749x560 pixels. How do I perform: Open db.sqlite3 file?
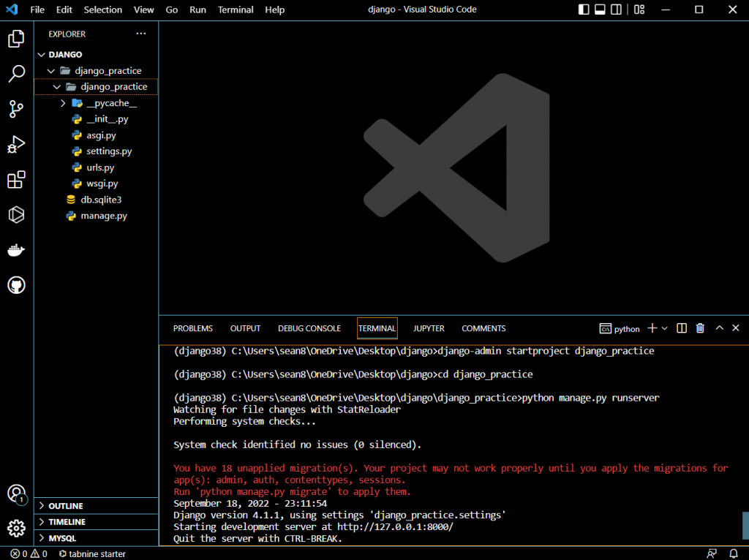[x=97, y=200]
